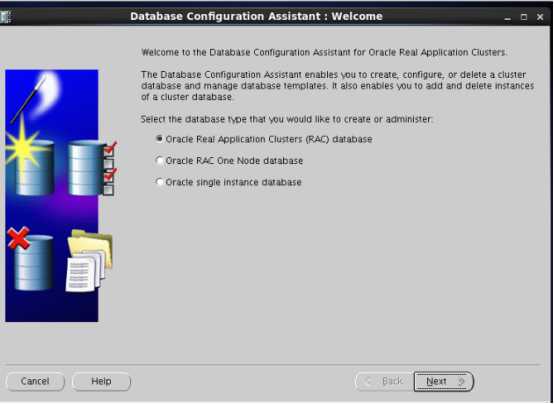The height and width of the screenshot is (404, 554).
Task: Click 'Select the database type' prompt text
Action: tap(287, 119)
